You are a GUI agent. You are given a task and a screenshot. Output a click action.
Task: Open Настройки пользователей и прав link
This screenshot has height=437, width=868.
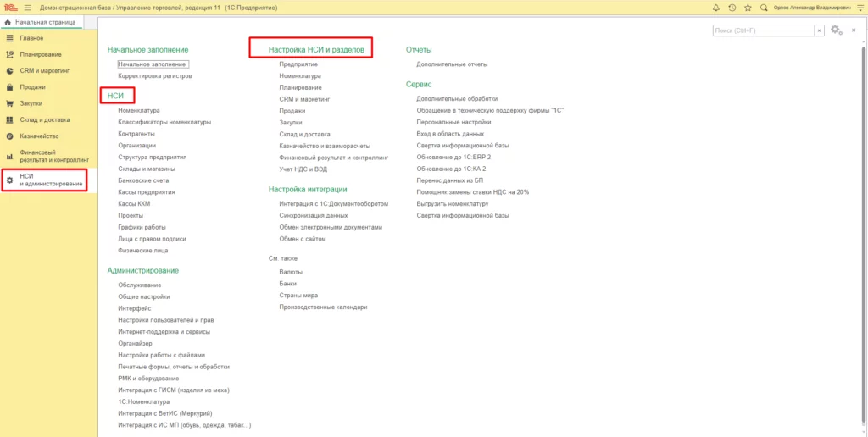pyautogui.click(x=165, y=320)
